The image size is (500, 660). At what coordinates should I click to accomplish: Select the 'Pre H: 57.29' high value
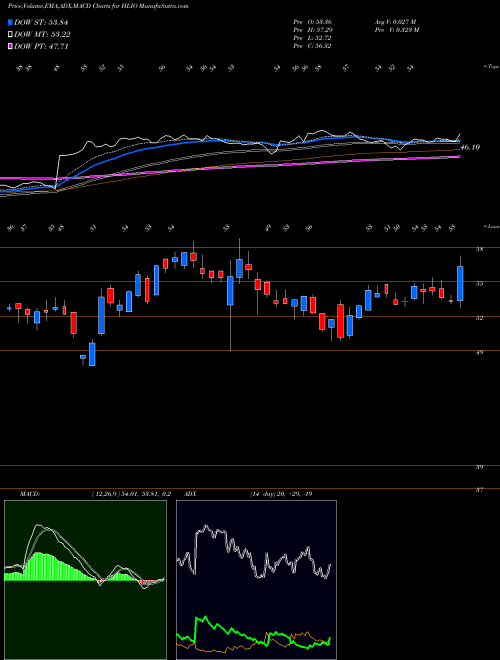tap(315, 30)
